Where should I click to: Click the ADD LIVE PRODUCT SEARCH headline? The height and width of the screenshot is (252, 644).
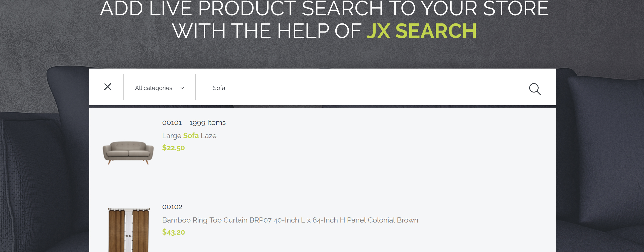point(324,9)
